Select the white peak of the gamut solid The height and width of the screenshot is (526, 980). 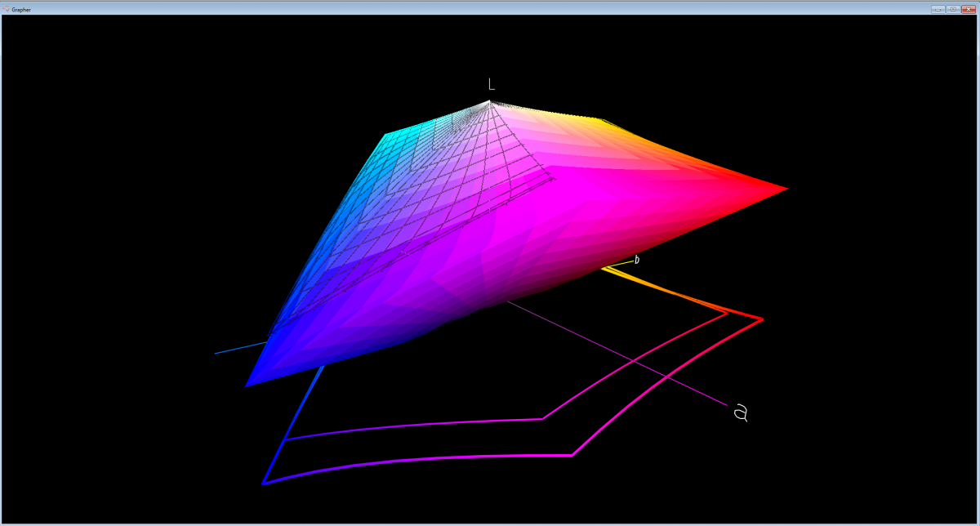[490, 102]
